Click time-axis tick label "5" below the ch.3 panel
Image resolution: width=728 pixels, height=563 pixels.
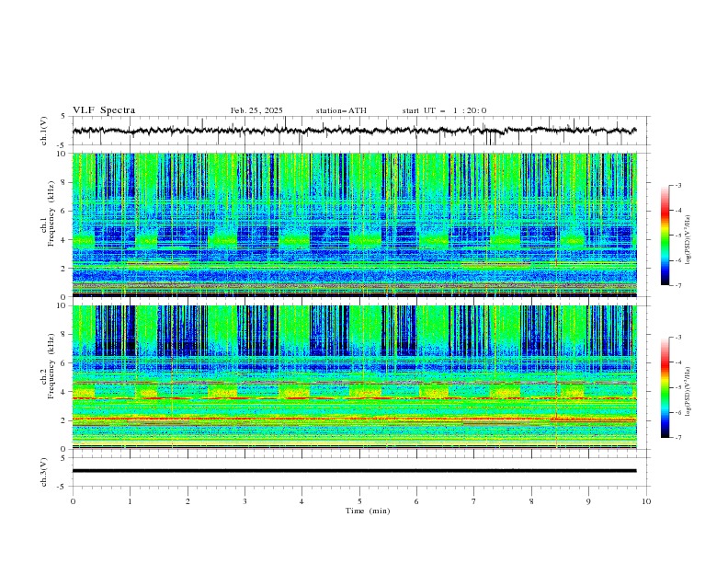tap(359, 501)
